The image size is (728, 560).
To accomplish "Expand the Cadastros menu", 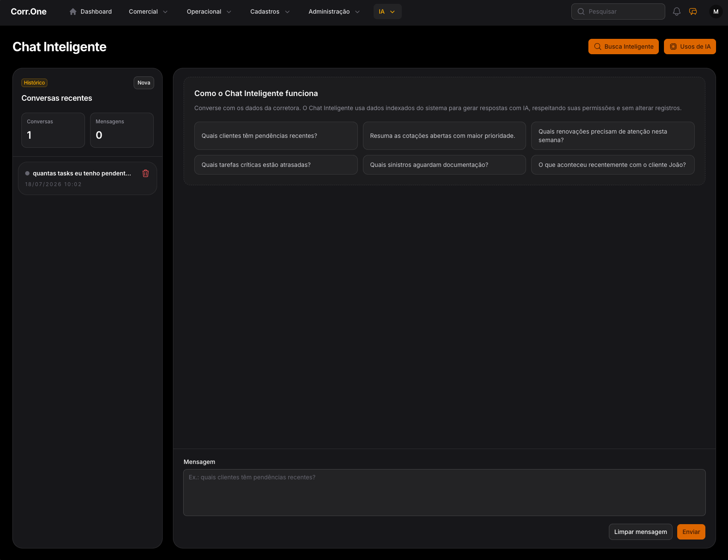I will point(270,12).
